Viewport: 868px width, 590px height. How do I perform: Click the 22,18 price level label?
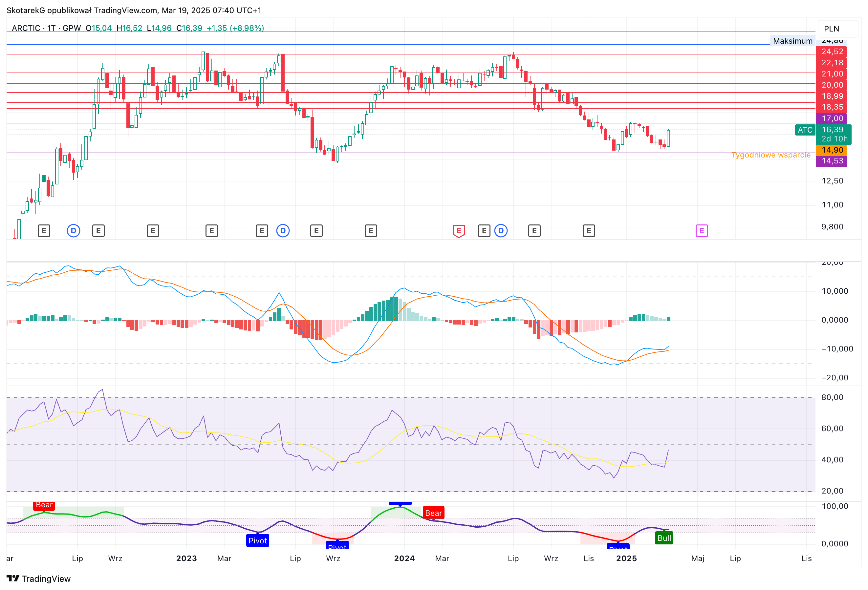(832, 63)
